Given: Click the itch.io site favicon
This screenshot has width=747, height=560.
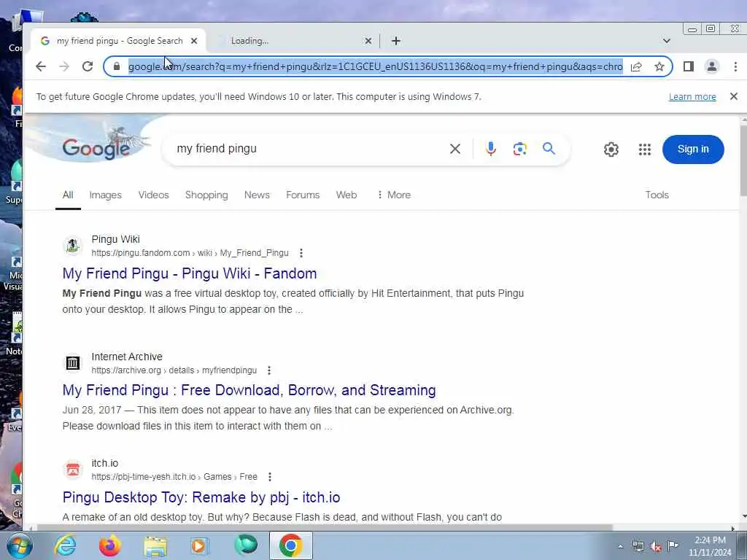Looking at the screenshot, I should [72, 470].
